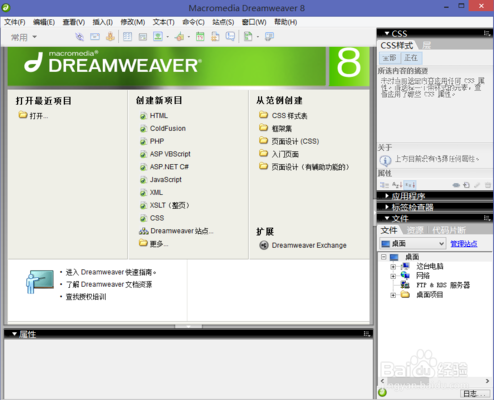Click the Email Link insert icon

pos(95,37)
